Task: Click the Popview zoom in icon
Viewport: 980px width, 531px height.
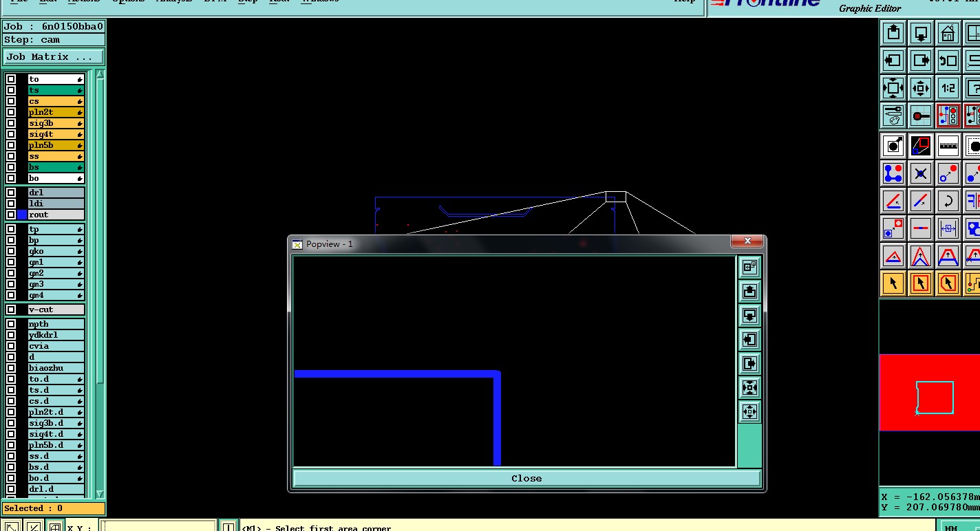Action: [749, 387]
